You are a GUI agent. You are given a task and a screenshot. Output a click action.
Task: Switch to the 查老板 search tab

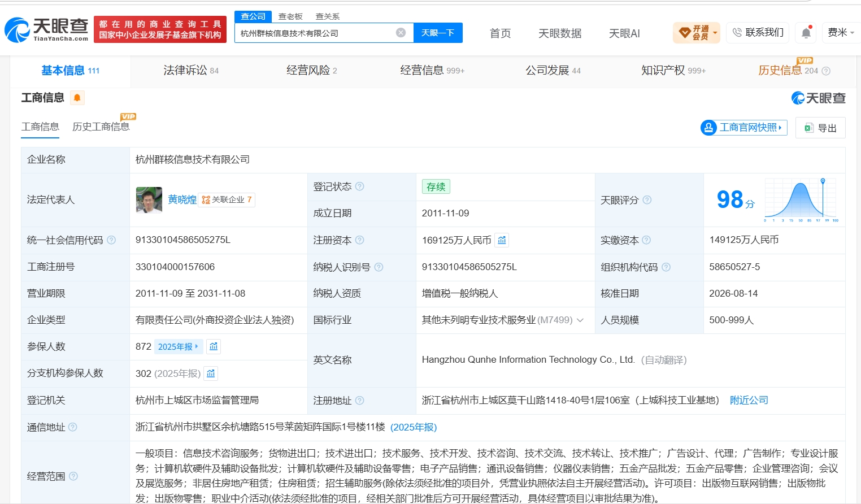click(290, 16)
